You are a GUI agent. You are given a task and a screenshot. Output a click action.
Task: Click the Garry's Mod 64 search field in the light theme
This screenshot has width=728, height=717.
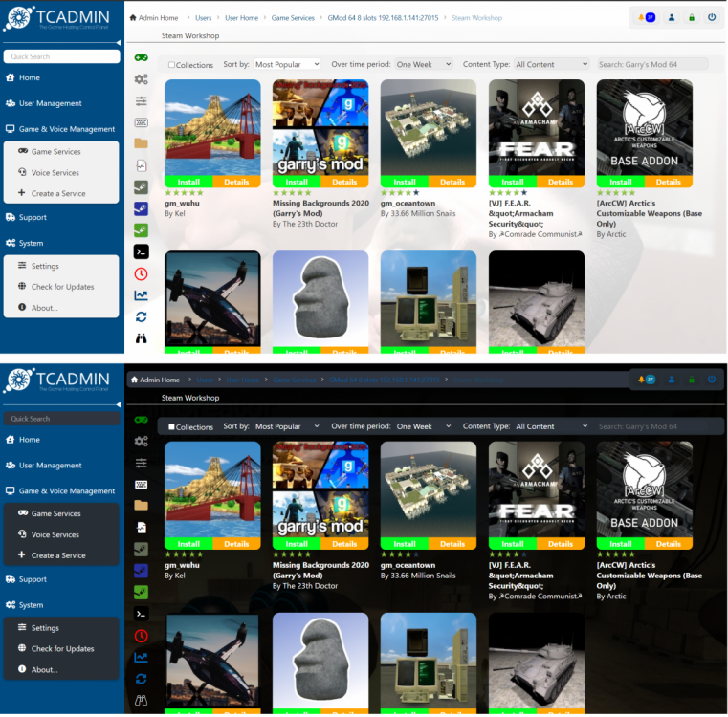click(651, 64)
